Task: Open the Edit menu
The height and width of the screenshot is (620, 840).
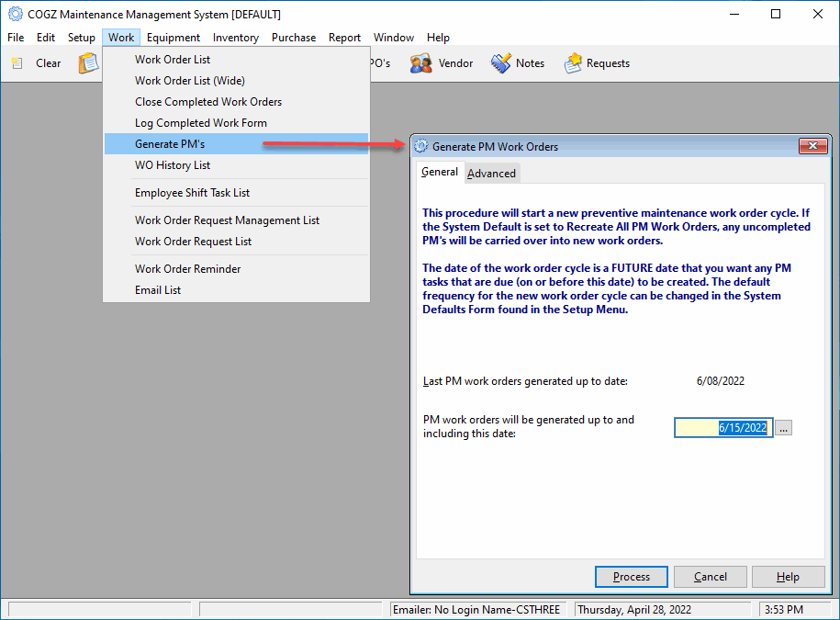Action: pyautogui.click(x=46, y=38)
